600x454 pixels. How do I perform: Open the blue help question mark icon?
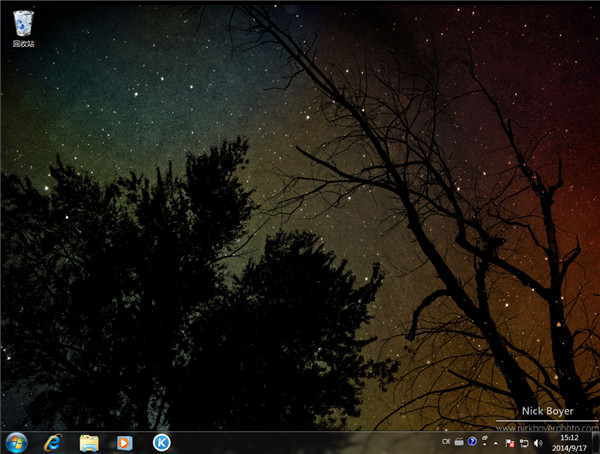471,442
